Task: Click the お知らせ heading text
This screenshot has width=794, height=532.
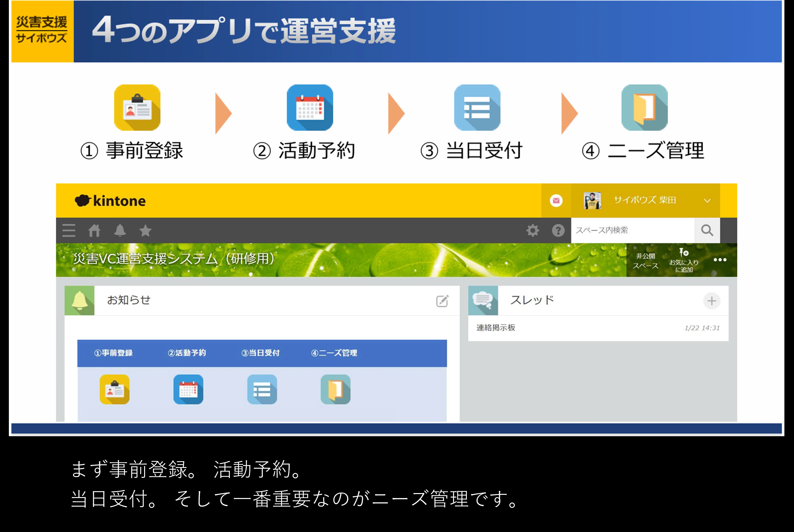Action: coord(129,300)
